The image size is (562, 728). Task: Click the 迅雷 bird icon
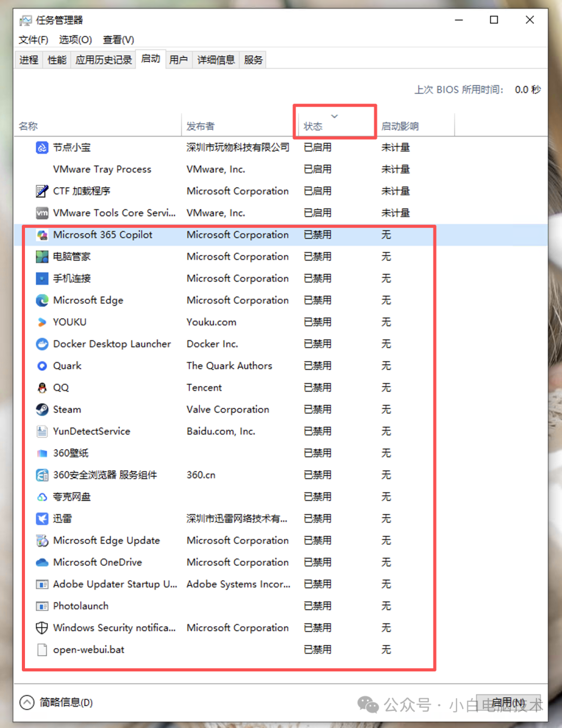[x=42, y=519]
